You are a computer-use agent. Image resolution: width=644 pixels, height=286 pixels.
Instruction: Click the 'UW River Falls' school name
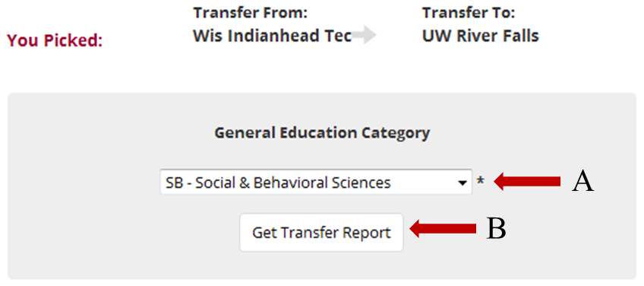coord(481,37)
